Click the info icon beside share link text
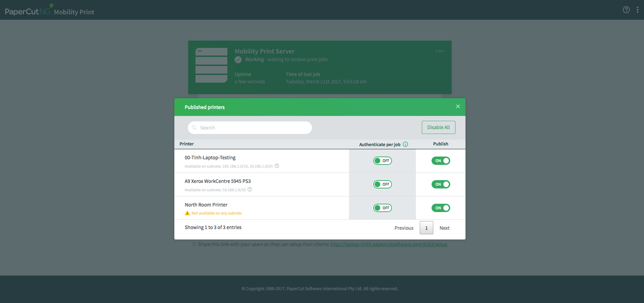 pyautogui.click(x=194, y=244)
